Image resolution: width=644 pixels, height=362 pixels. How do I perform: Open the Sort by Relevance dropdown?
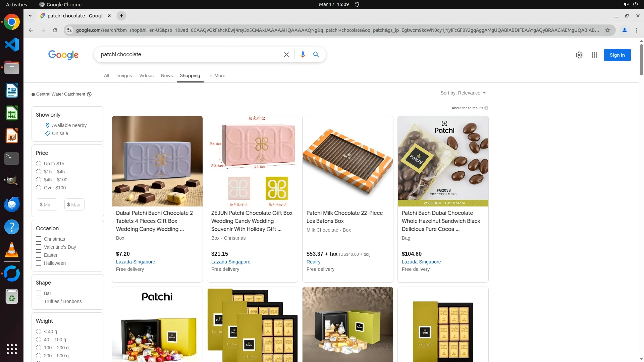click(x=463, y=93)
